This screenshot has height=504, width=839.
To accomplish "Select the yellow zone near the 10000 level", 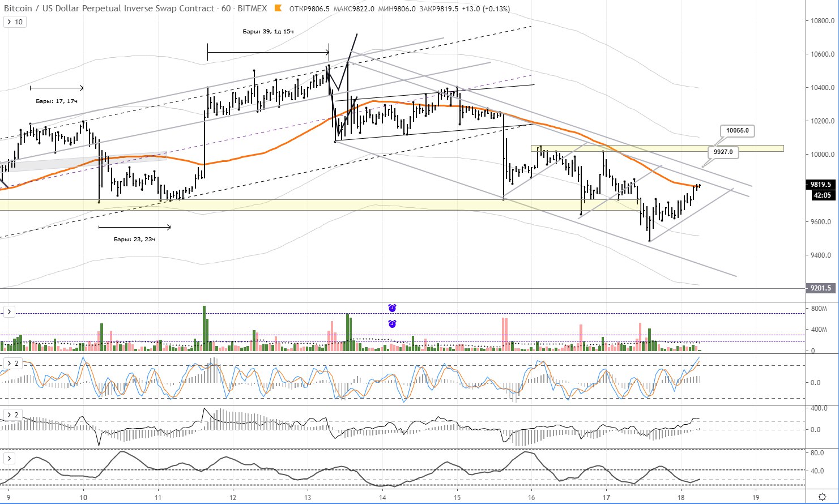I will [657, 148].
